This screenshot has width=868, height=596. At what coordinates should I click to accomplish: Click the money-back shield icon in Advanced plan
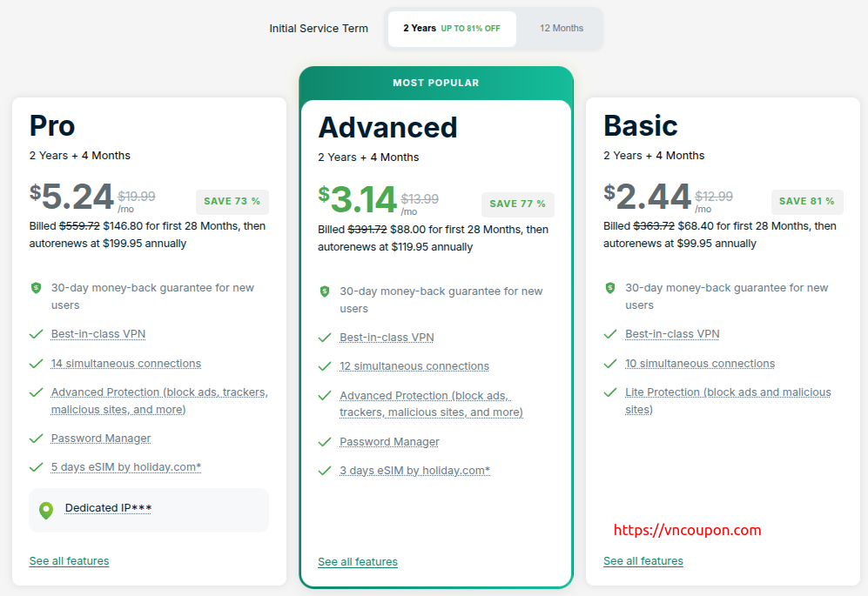click(x=325, y=291)
